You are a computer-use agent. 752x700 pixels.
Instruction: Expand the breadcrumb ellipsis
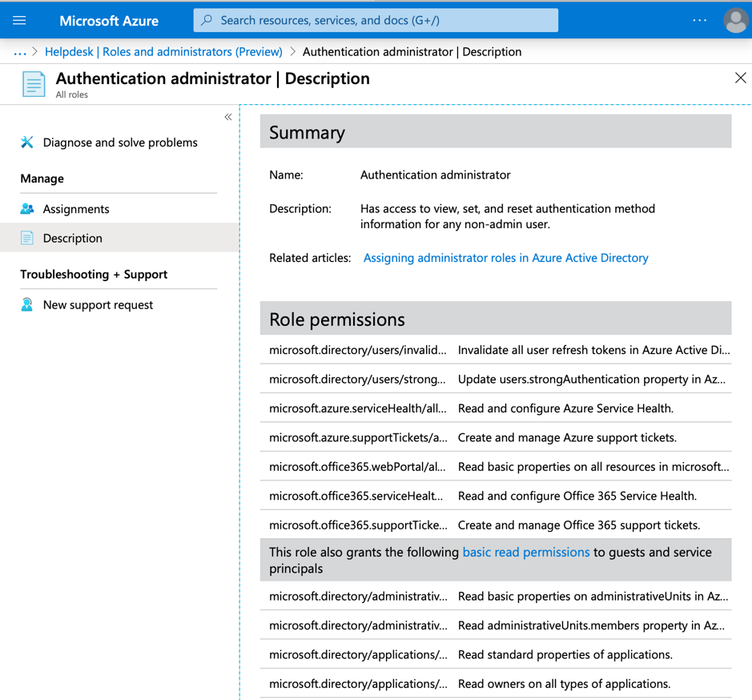18,50
